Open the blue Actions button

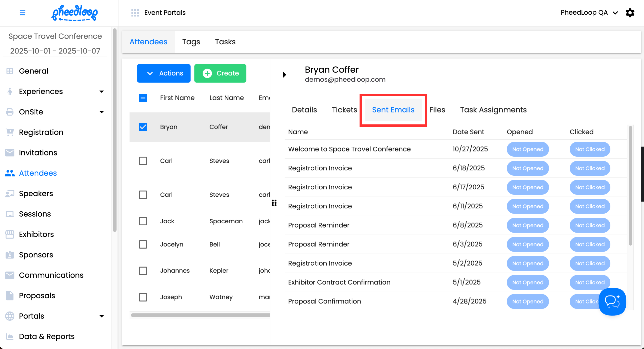click(164, 73)
